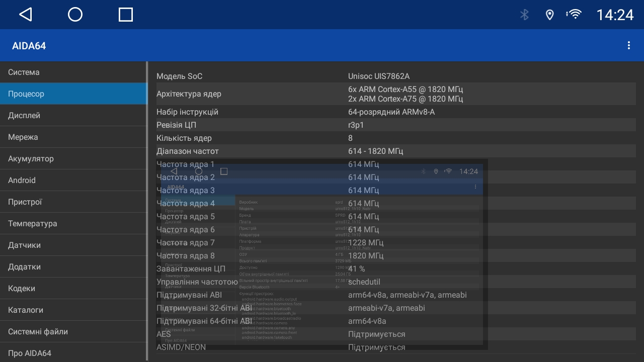Select the Частота ядра 8 label
Viewport: 644px width, 362px height.
(186, 256)
